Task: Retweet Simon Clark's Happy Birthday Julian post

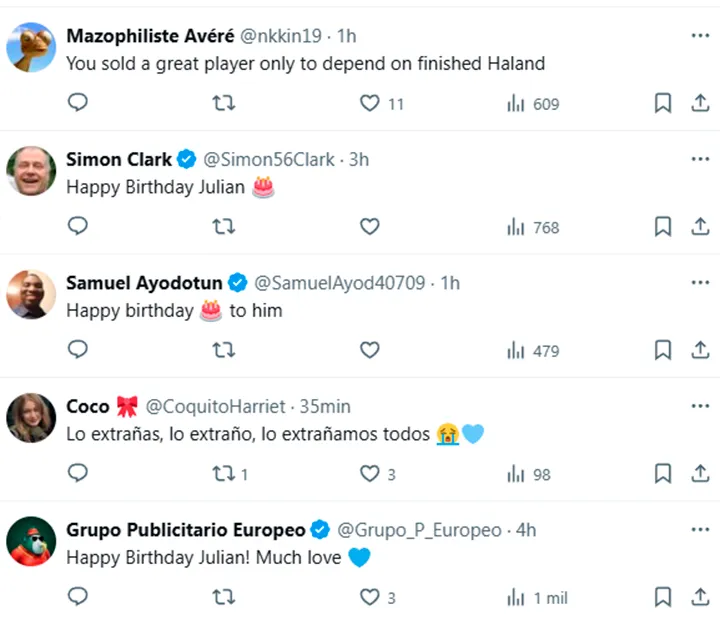Action: coord(224,227)
